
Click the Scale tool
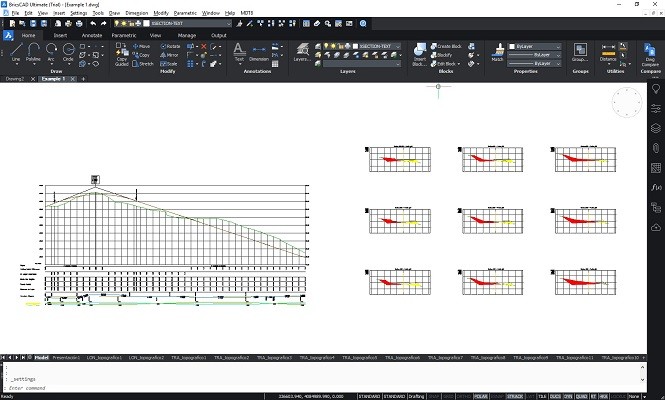pos(169,64)
